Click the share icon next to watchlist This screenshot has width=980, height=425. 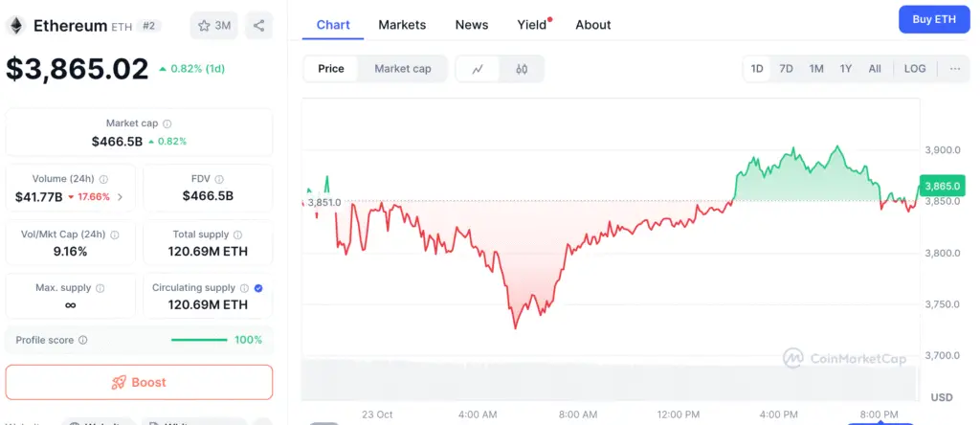pyautogui.click(x=258, y=26)
